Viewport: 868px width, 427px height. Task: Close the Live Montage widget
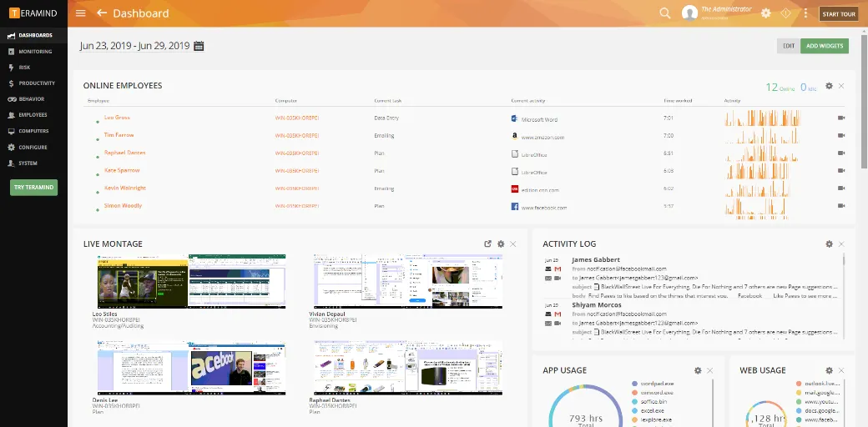513,244
